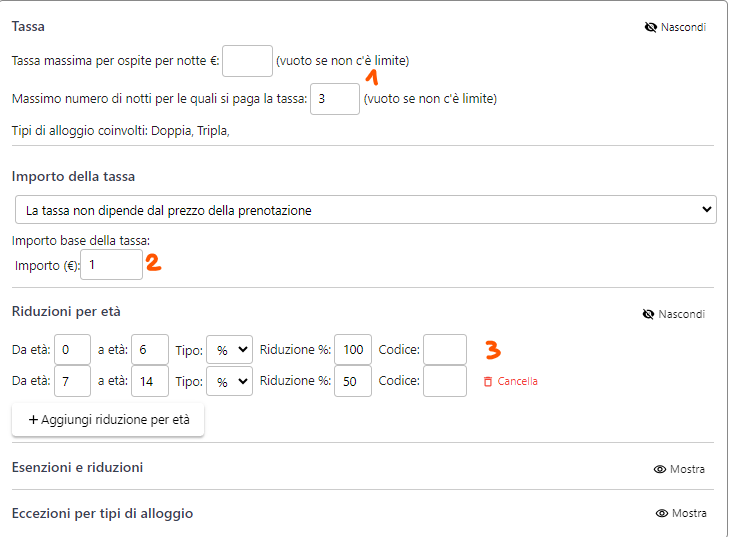Screen dimensions: 729x537
Task: Click the Tassa massima per ospite field
Action: click(247, 61)
